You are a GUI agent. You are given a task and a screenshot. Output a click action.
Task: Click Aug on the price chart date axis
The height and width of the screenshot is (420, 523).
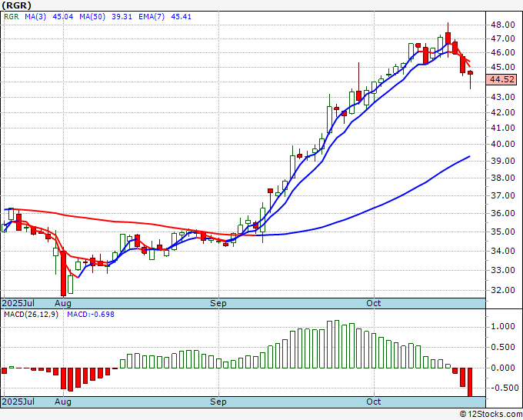(x=63, y=303)
